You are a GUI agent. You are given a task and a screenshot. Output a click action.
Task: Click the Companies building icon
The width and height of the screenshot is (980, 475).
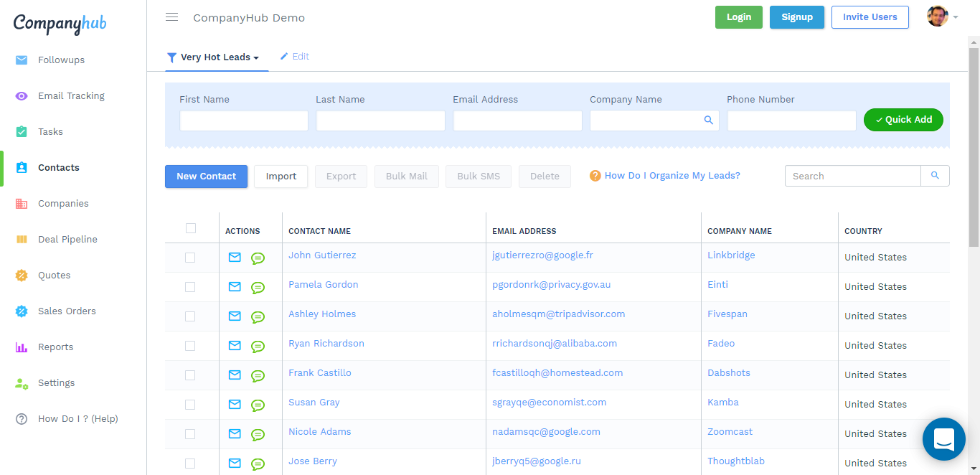22,204
